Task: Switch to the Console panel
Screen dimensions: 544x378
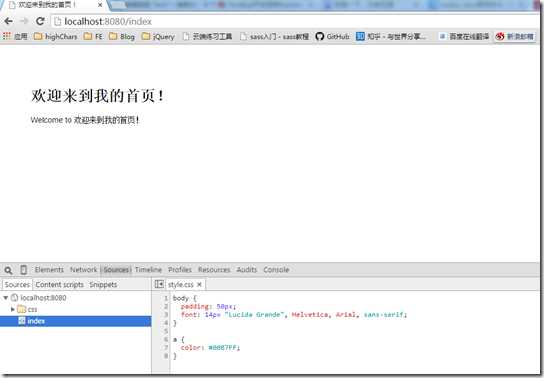Action: tap(276, 270)
